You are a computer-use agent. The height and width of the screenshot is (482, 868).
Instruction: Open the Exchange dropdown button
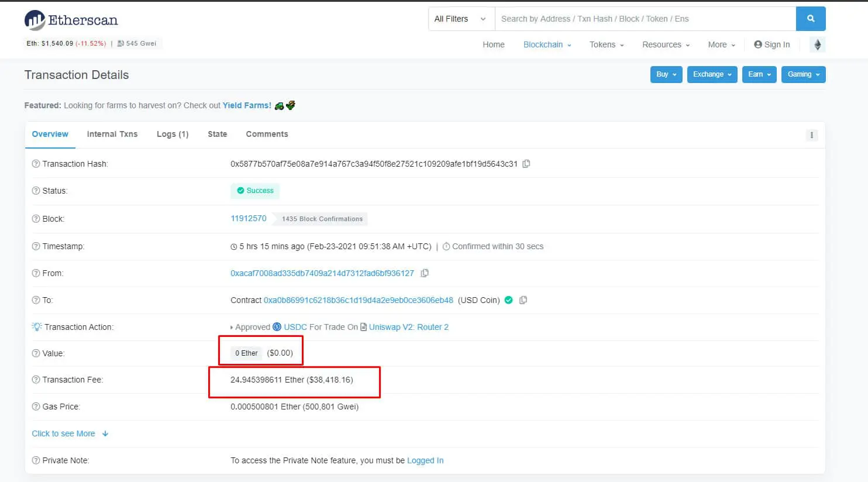[x=712, y=74]
